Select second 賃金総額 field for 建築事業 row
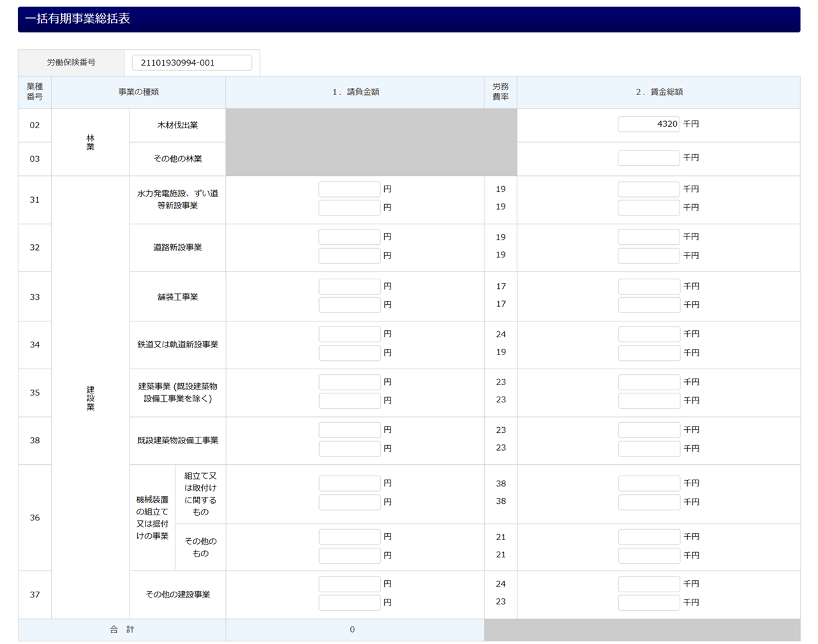This screenshot has width=818, height=644. click(648, 400)
